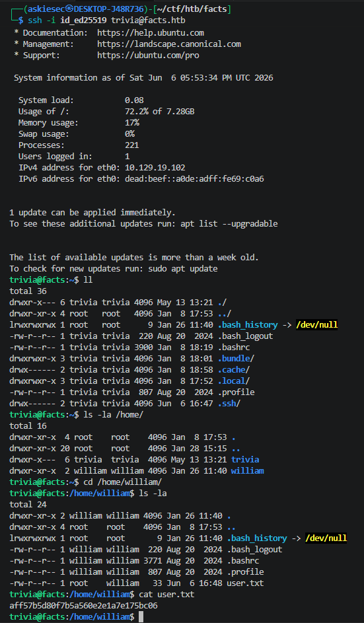This screenshot has width=364, height=623.
Task: Select the user.txt filename in listing
Action: click(245, 583)
